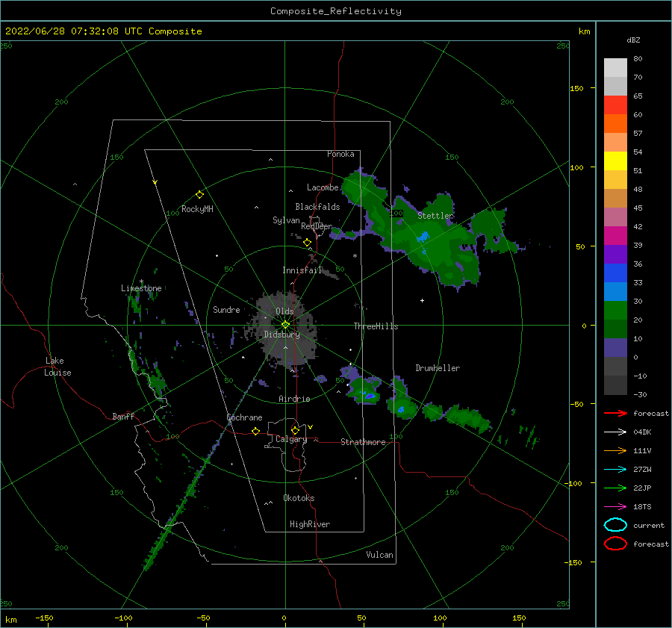
Task: Click the Blackfalds label
Action: [x=317, y=207]
